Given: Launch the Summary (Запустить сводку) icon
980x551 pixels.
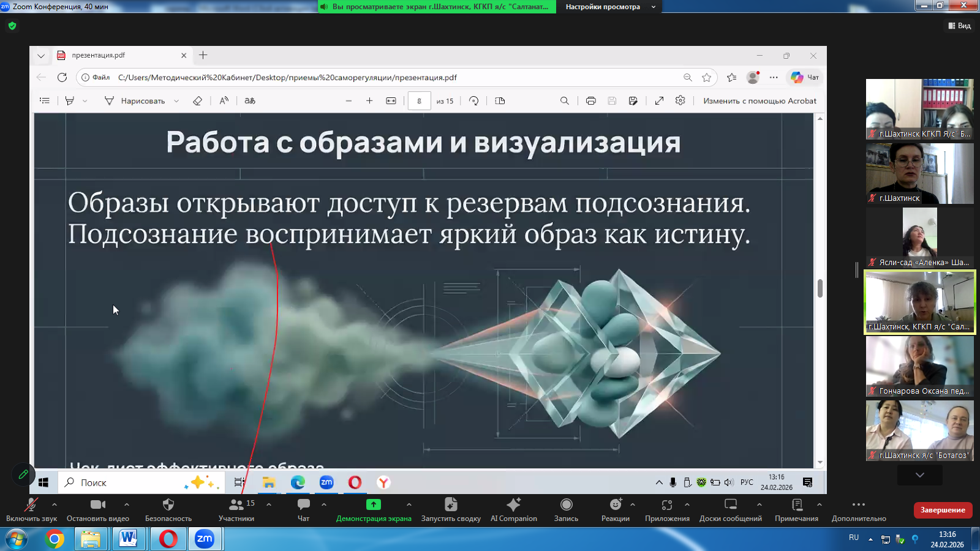Looking at the screenshot, I should [x=451, y=505].
